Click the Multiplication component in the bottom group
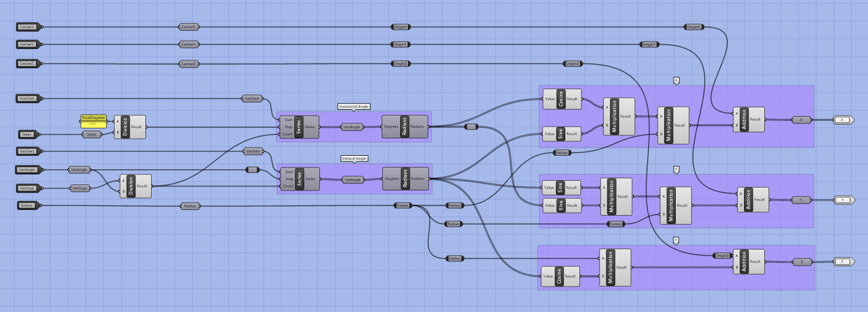 click(615, 268)
